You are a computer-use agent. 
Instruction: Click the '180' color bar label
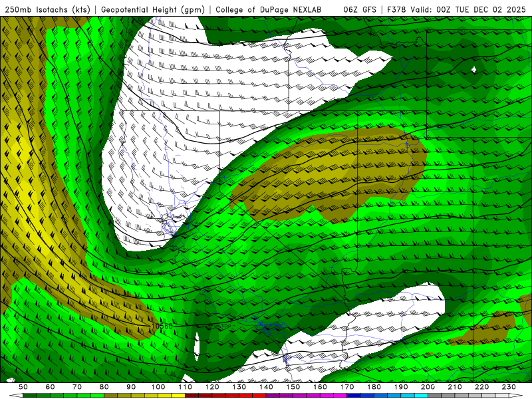(374, 387)
